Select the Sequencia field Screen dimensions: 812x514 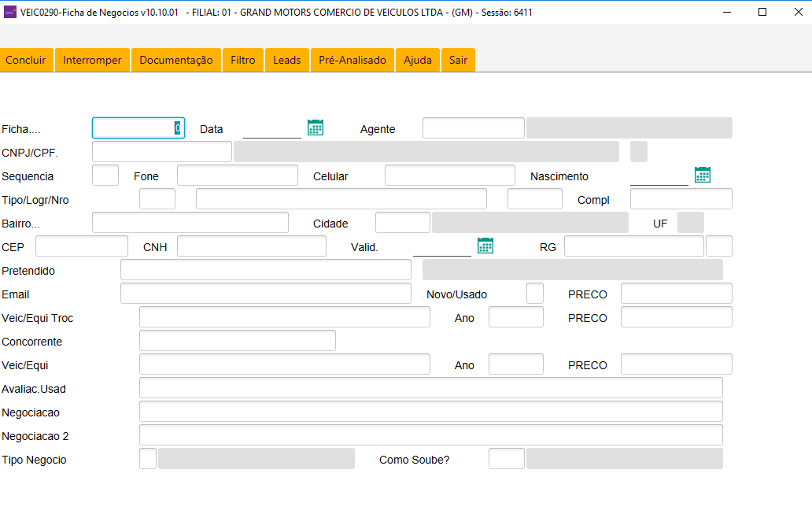105,175
